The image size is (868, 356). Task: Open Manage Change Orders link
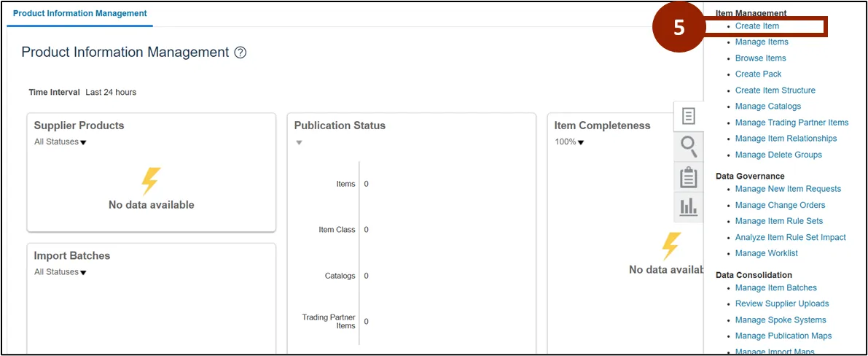pyautogui.click(x=780, y=205)
